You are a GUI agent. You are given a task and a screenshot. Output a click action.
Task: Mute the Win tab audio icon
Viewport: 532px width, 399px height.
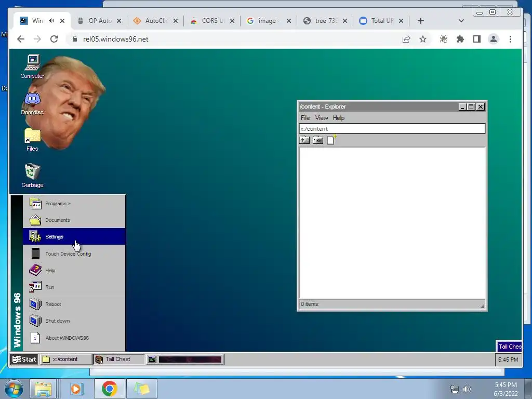pyautogui.click(x=51, y=21)
